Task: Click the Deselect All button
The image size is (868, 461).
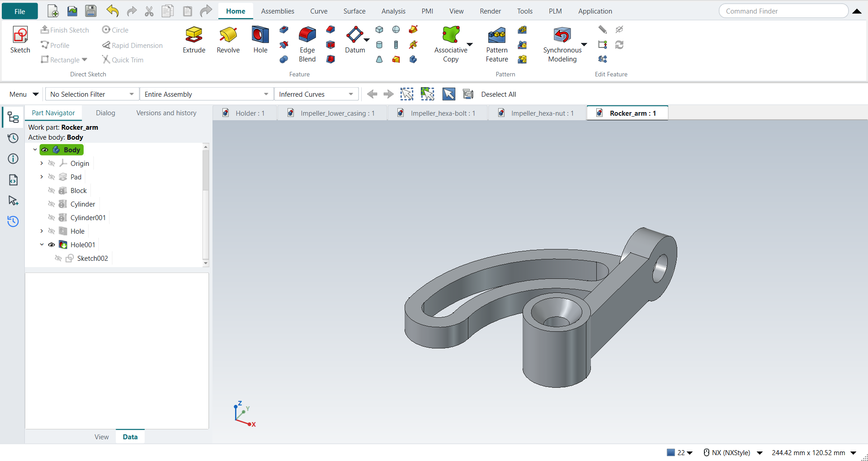Action: (x=498, y=94)
